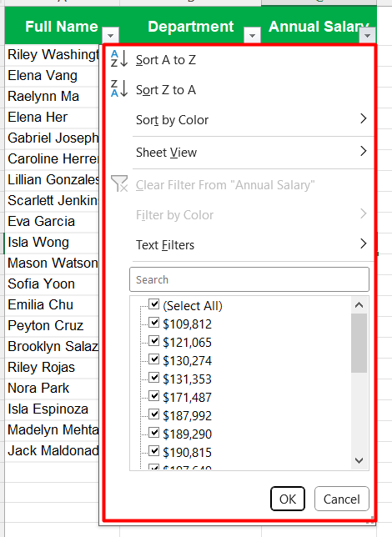Uncheck the $109,812 checkbox

pos(153,323)
